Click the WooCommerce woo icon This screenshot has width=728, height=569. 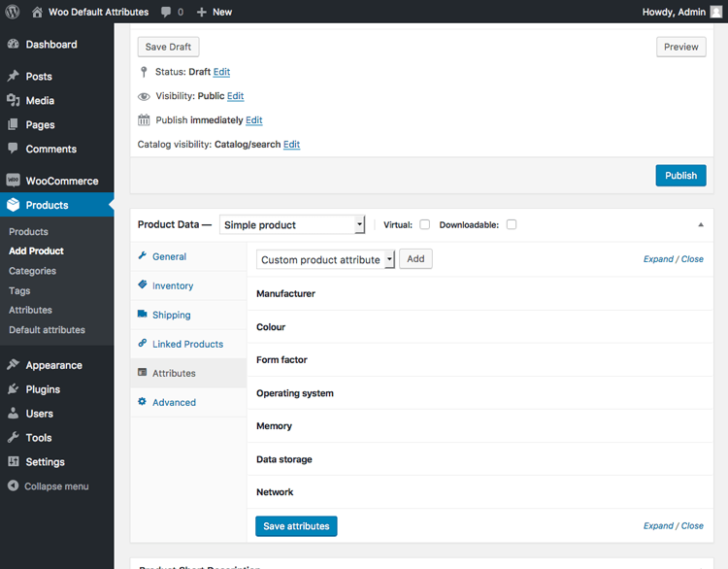(x=13, y=181)
